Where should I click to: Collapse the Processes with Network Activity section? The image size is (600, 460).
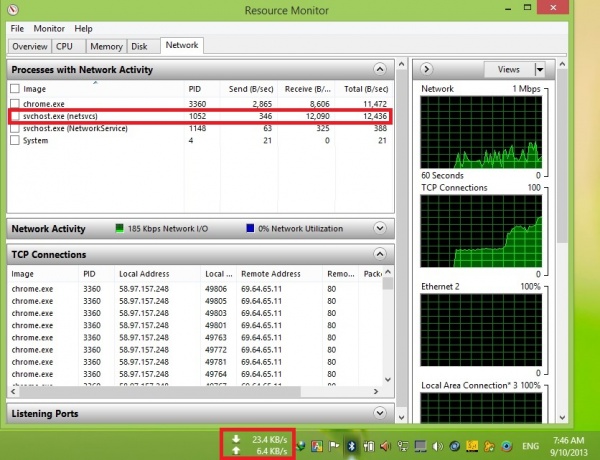coord(380,69)
